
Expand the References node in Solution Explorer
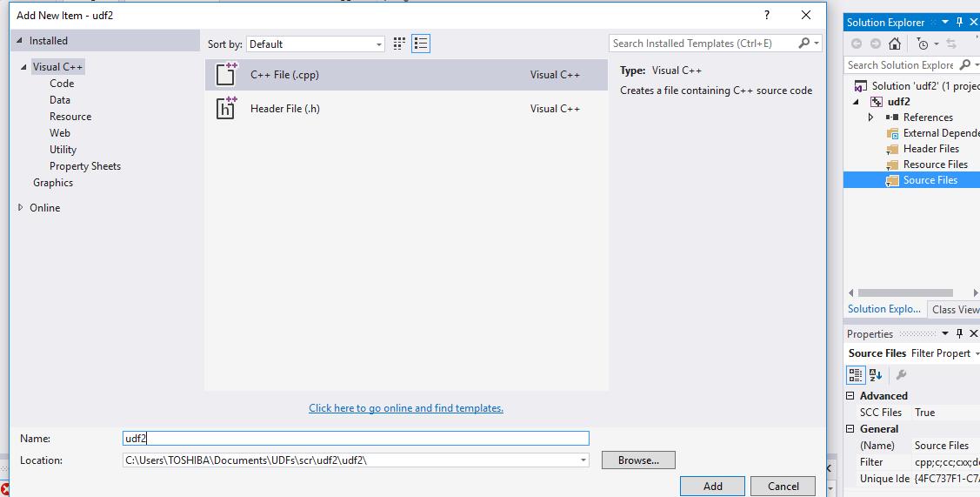click(870, 117)
